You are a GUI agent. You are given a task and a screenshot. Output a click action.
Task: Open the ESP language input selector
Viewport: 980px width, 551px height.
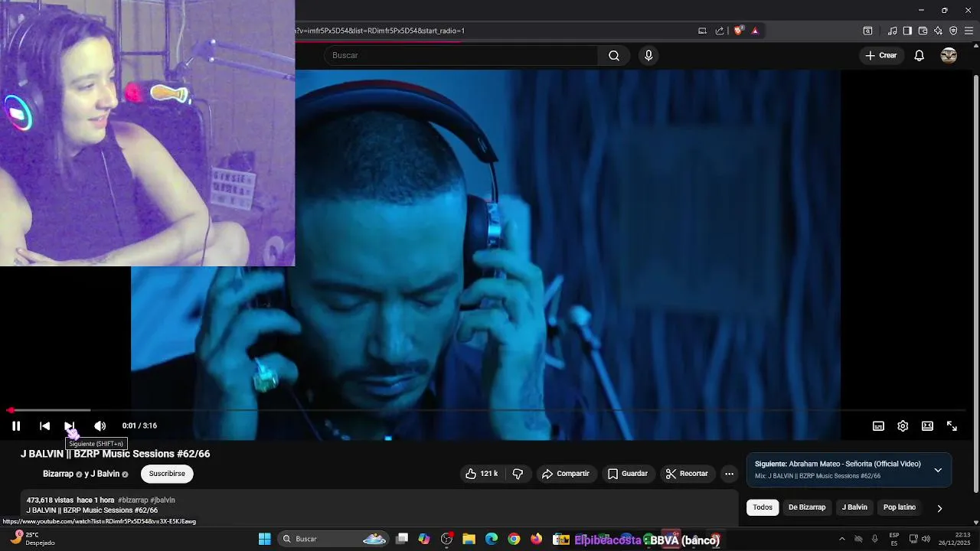[x=894, y=539]
